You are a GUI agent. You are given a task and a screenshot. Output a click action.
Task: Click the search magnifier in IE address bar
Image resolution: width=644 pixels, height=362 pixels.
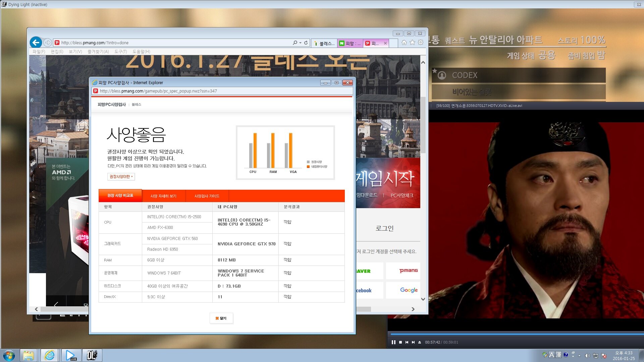(295, 43)
